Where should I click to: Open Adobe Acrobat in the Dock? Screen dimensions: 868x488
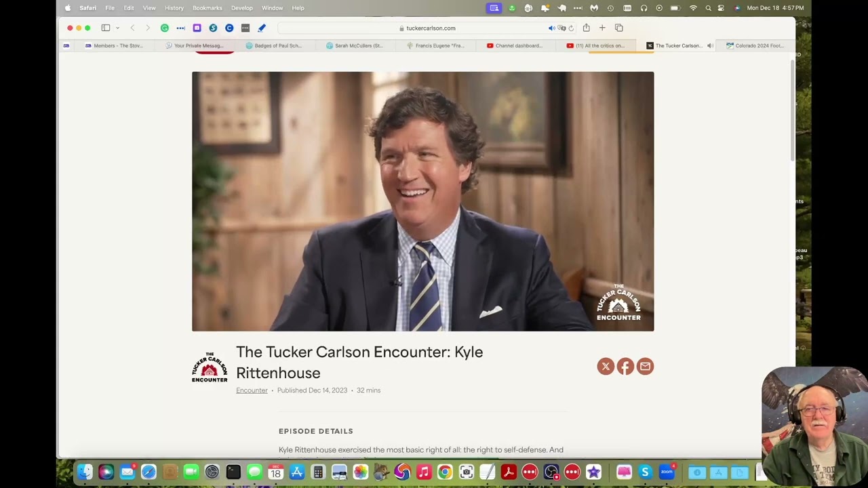click(509, 472)
